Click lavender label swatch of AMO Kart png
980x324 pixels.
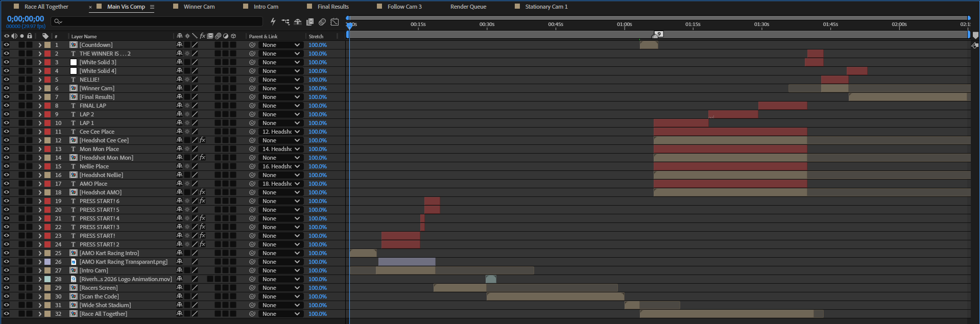[x=47, y=262]
